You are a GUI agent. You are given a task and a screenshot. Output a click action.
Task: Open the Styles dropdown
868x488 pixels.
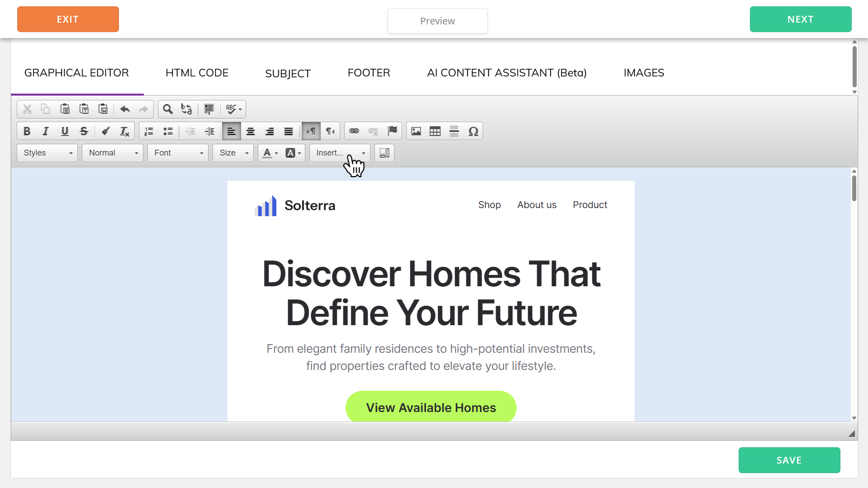click(47, 153)
